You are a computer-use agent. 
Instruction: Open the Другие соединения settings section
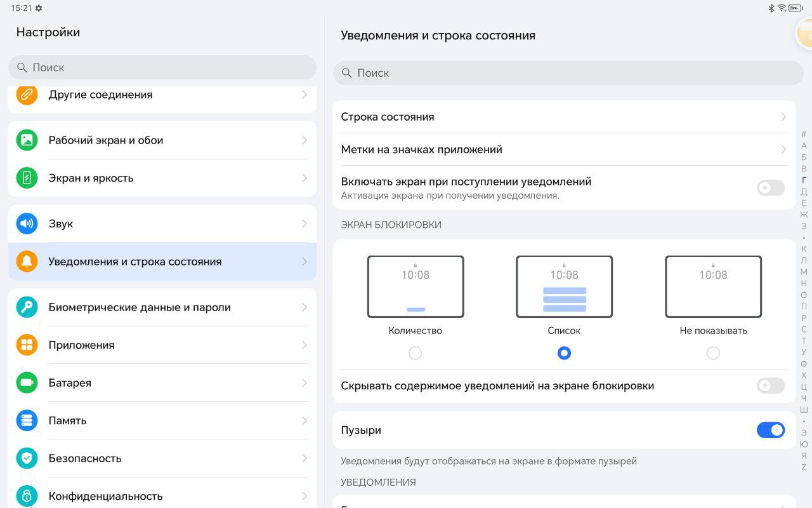tap(162, 99)
